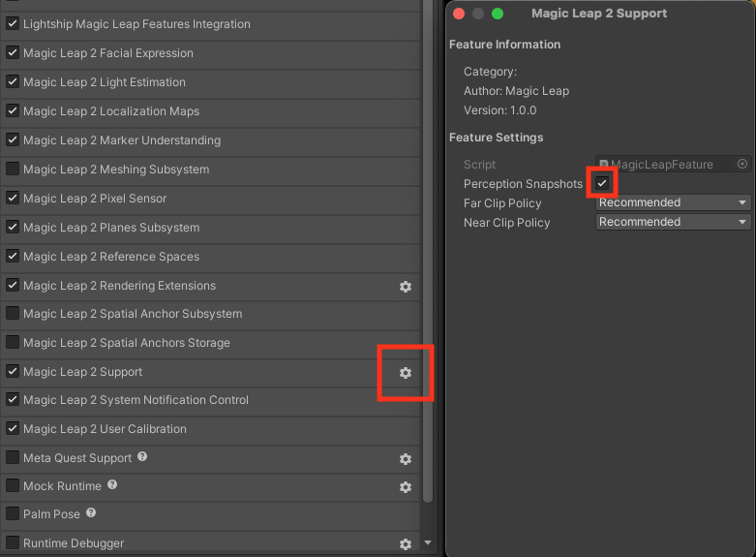Screen dimensions: 756x557
Task: Open the Near Clip Policy dropdown
Action: coord(673,222)
